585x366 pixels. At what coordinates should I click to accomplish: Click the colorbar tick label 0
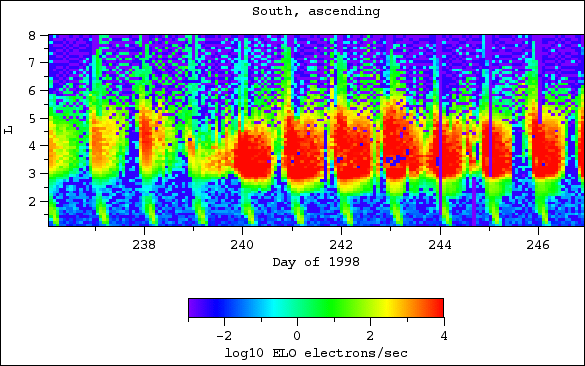point(297,336)
